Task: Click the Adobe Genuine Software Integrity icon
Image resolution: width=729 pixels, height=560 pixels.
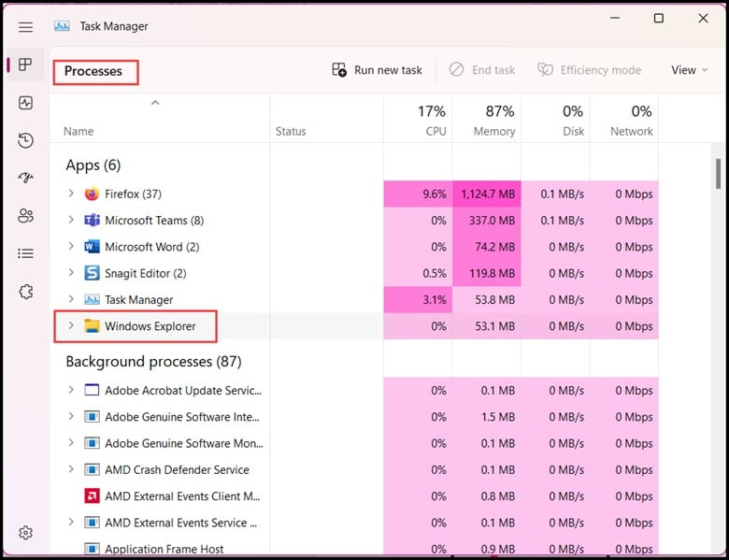Action: click(x=92, y=417)
